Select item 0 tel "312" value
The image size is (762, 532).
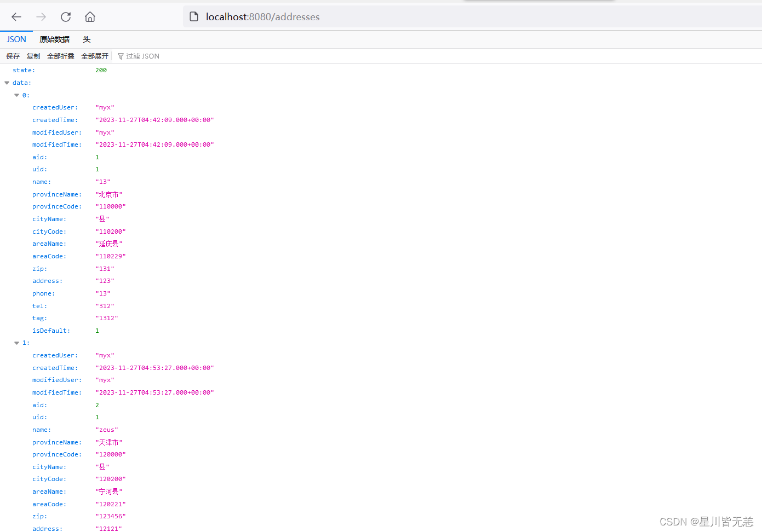[x=105, y=306]
